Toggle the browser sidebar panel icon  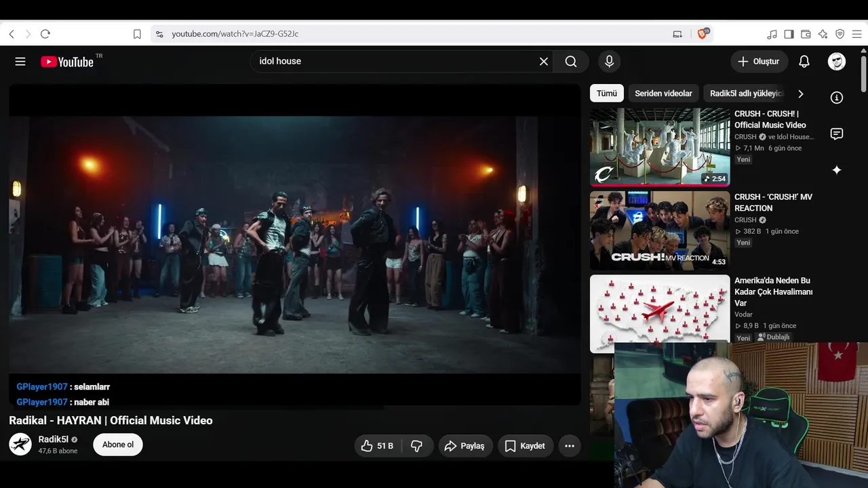[x=789, y=34]
